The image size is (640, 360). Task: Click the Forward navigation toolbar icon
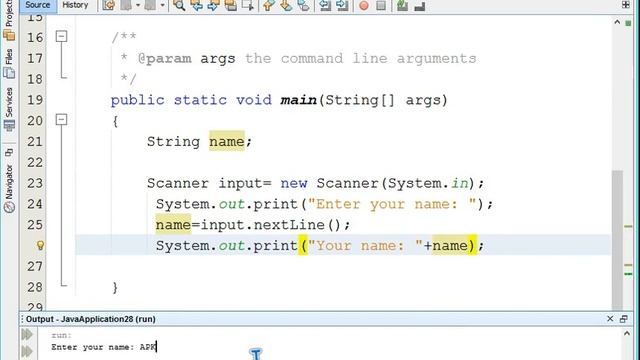(x=150, y=5)
